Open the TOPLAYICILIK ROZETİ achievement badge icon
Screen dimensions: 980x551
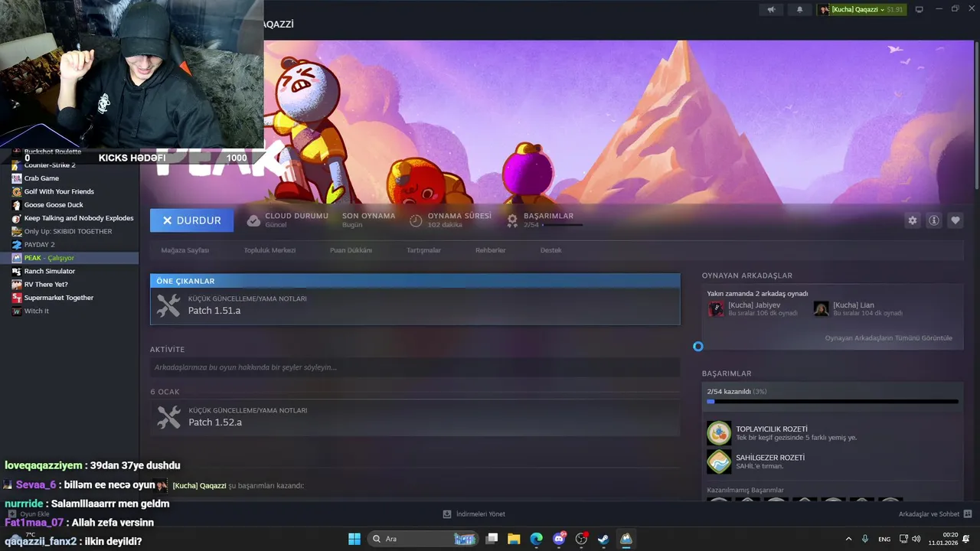719,433
